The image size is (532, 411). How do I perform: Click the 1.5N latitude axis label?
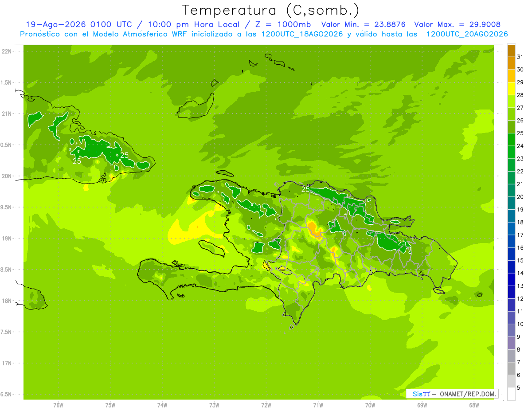click(x=7, y=83)
